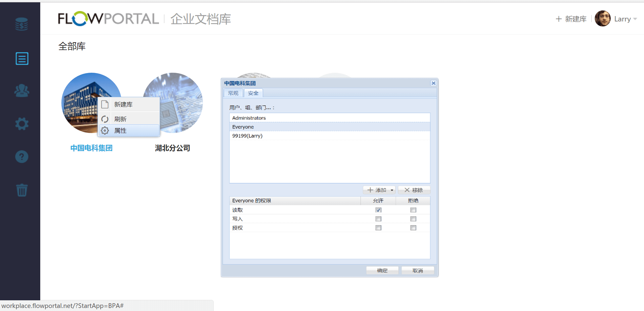The image size is (644, 311).
Task: Click the 移除 button
Action: coord(414,190)
